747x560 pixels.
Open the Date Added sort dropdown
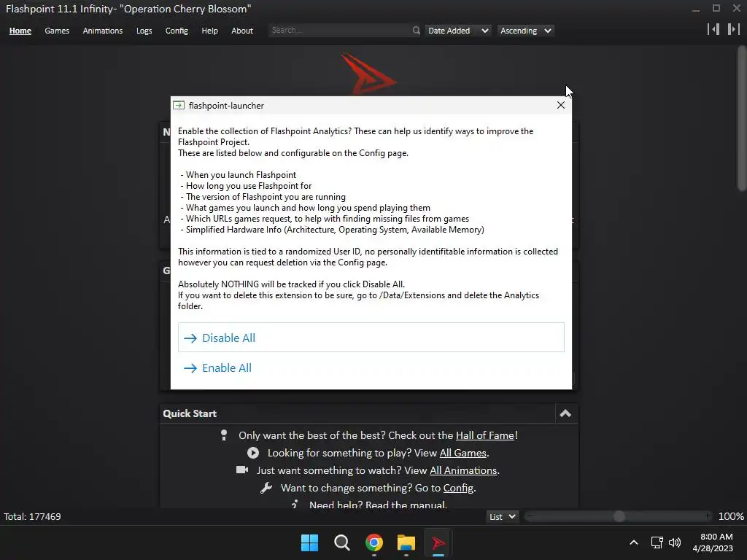click(458, 31)
